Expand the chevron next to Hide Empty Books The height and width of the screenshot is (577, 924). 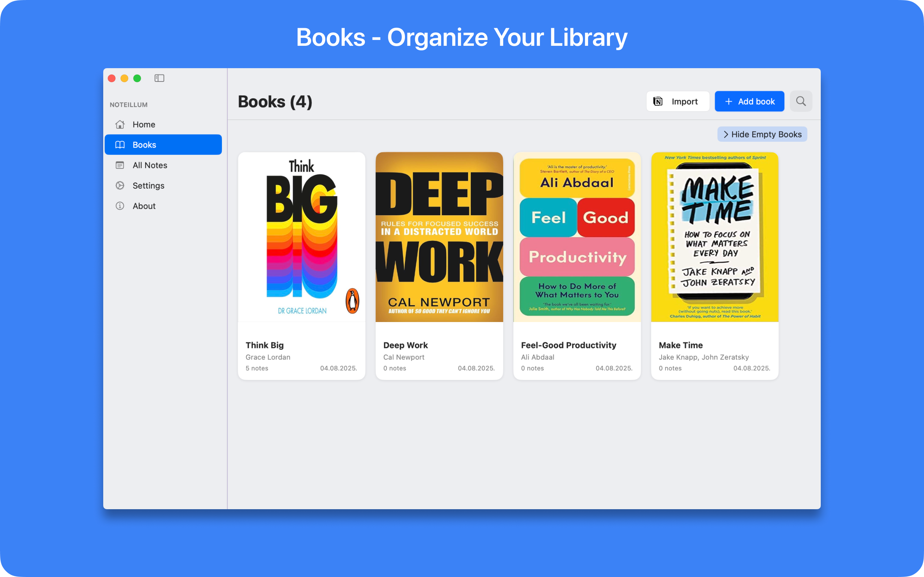click(x=726, y=134)
